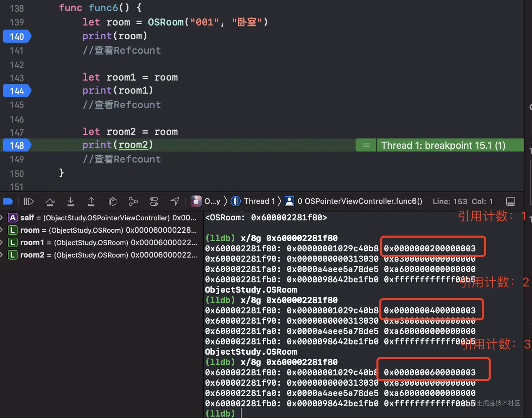
Task: Expand the self variable row
Action: [2, 218]
